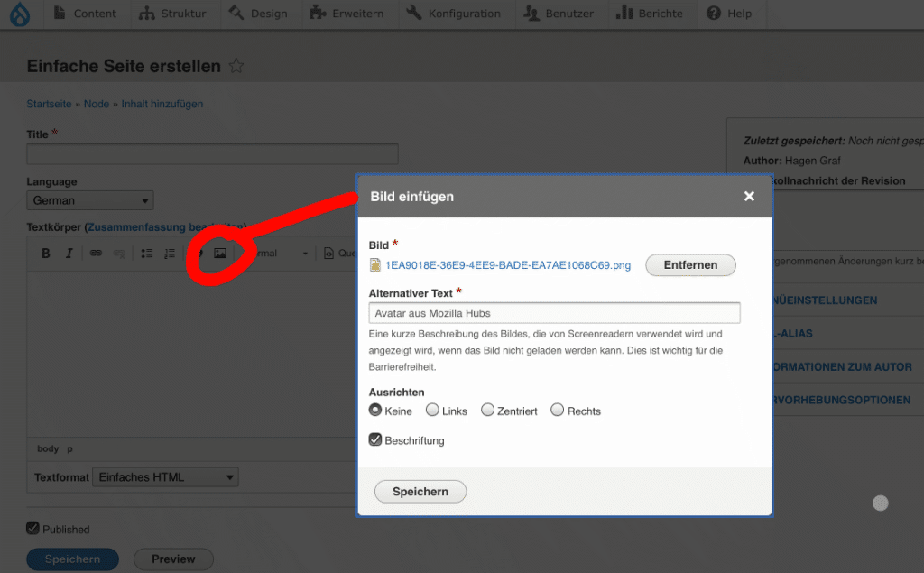Open the Erweitern admin menu

[x=346, y=14]
